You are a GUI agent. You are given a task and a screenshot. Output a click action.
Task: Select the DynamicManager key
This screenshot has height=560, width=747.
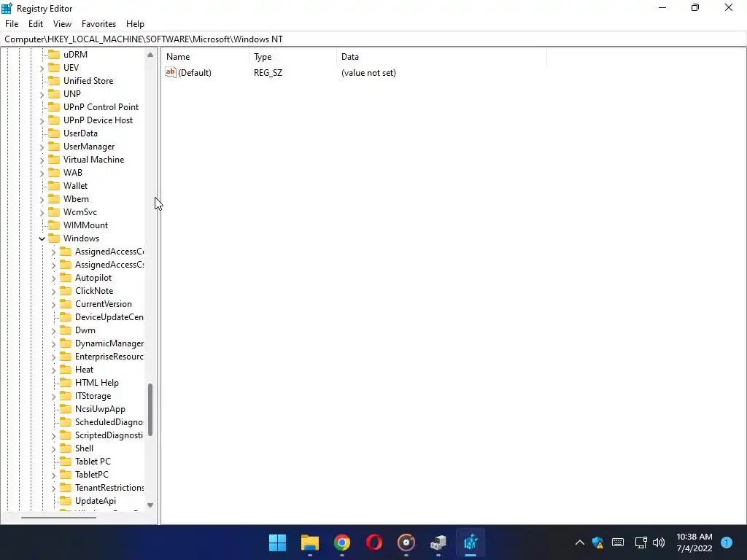click(109, 343)
